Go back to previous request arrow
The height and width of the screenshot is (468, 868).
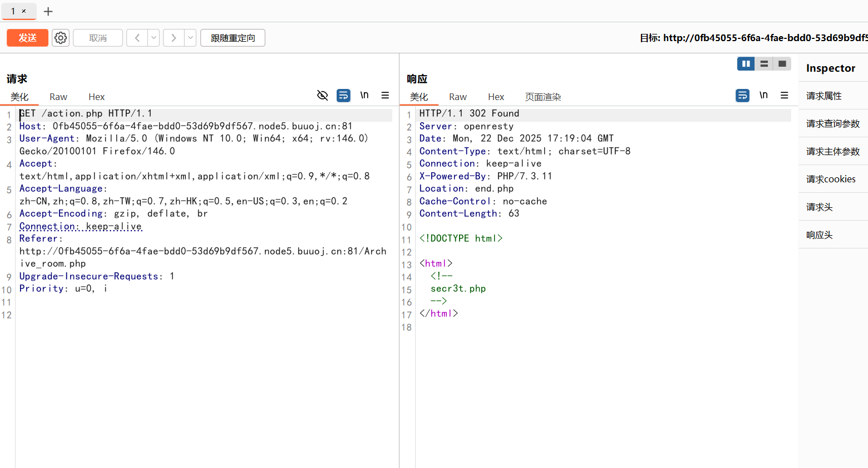pyautogui.click(x=137, y=38)
